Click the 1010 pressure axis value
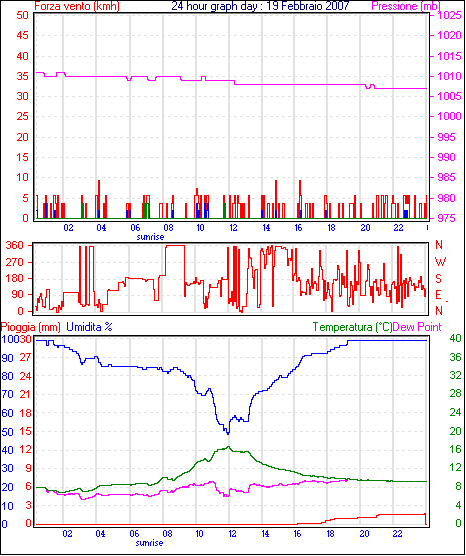 [x=449, y=76]
